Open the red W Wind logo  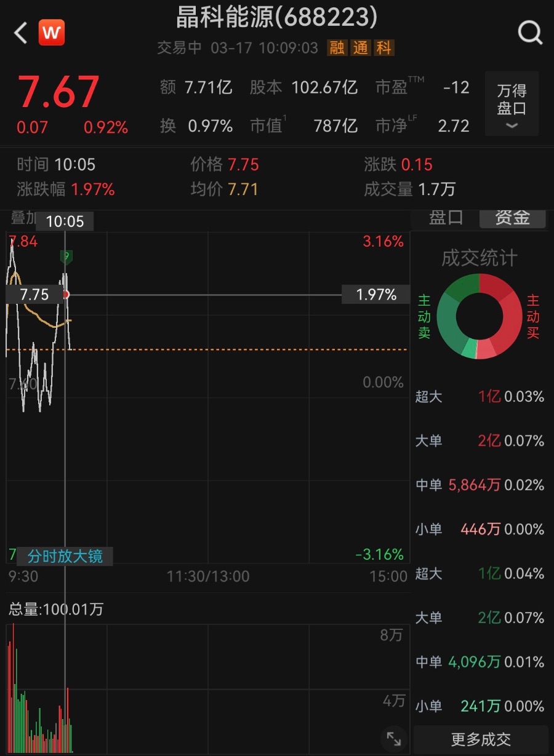click(x=51, y=33)
